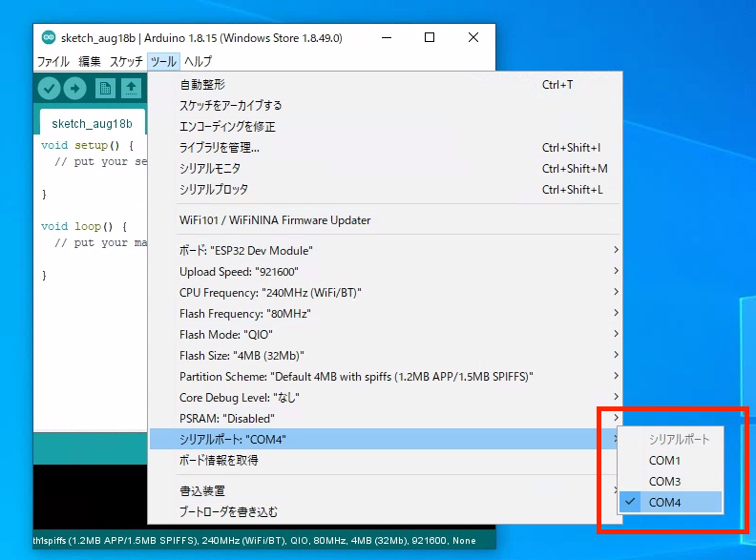
Task: Minimize the Arduino window
Action: pyautogui.click(x=387, y=37)
